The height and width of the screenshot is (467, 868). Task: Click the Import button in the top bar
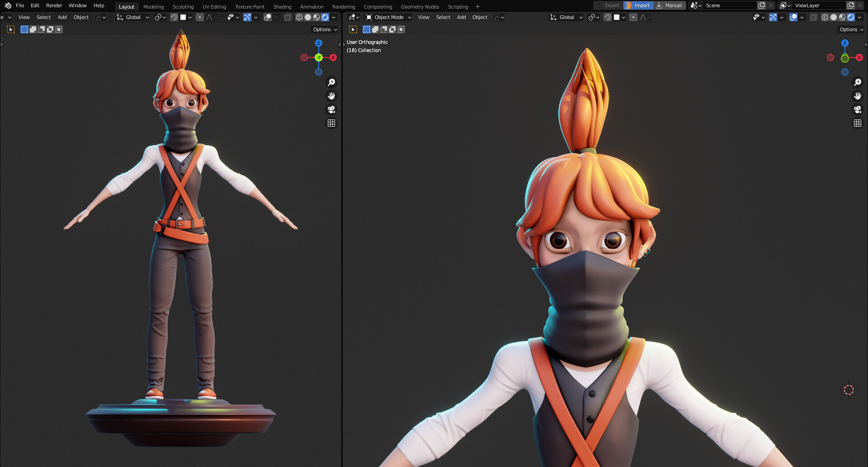click(x=638, y=5)
